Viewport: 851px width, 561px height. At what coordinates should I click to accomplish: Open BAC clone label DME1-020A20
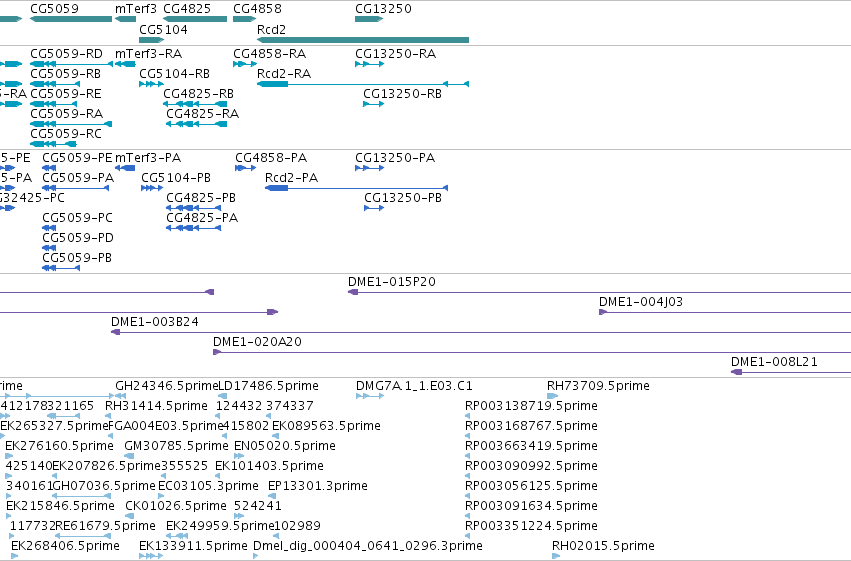(x=257, y=342)
